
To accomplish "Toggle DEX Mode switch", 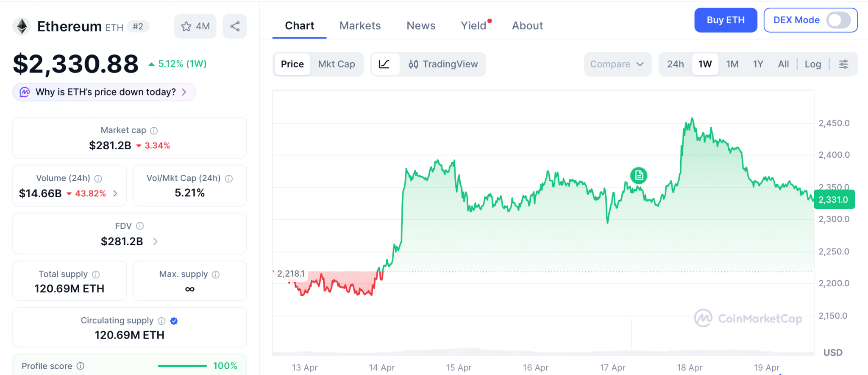I will coord(838,20).
